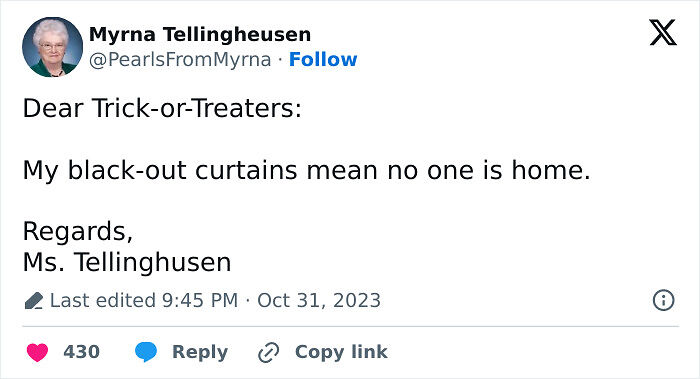700x379 pixels.
Task: Open the Last edited 9:45 PM timestamp
Action: point(144,300)
